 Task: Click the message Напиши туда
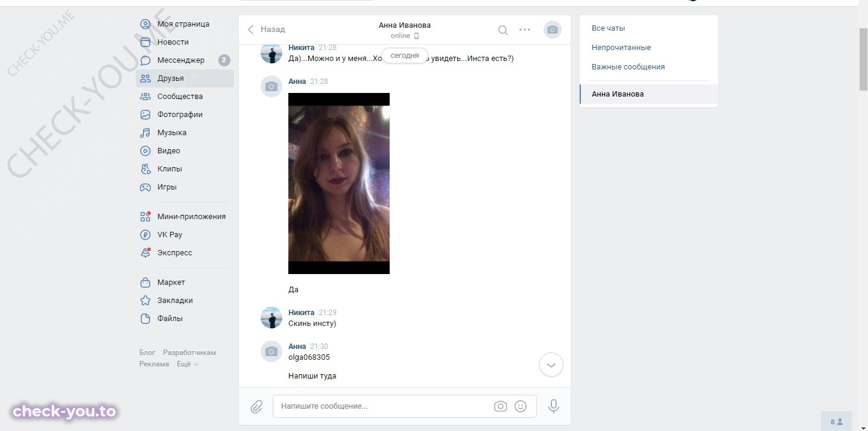click(x=312, y=376)
